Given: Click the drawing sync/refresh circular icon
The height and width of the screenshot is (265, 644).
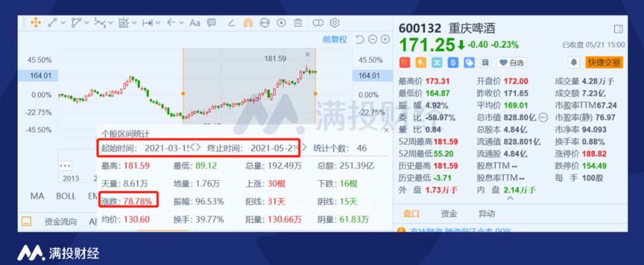Looking at the screenshot, I should tap(265, 23).
